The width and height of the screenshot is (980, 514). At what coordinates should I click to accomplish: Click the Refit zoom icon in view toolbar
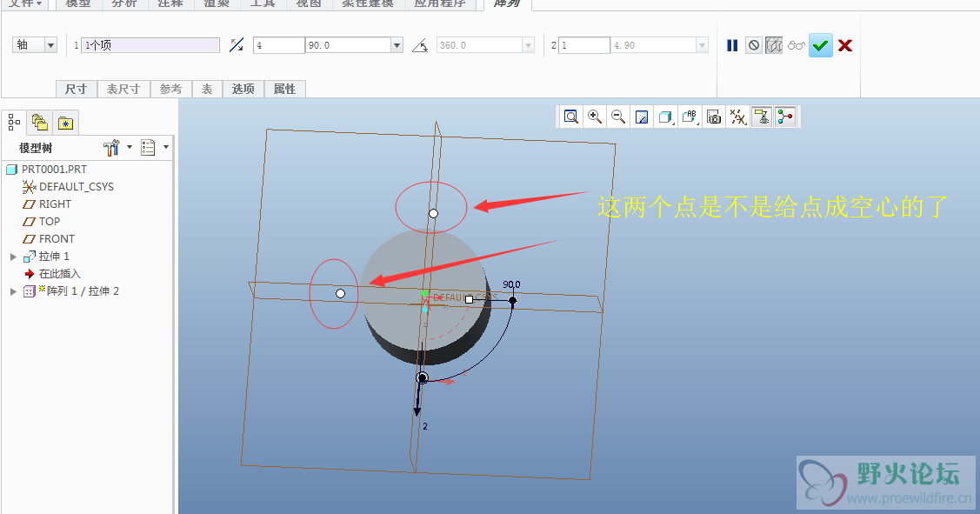[x=570, y=117]
